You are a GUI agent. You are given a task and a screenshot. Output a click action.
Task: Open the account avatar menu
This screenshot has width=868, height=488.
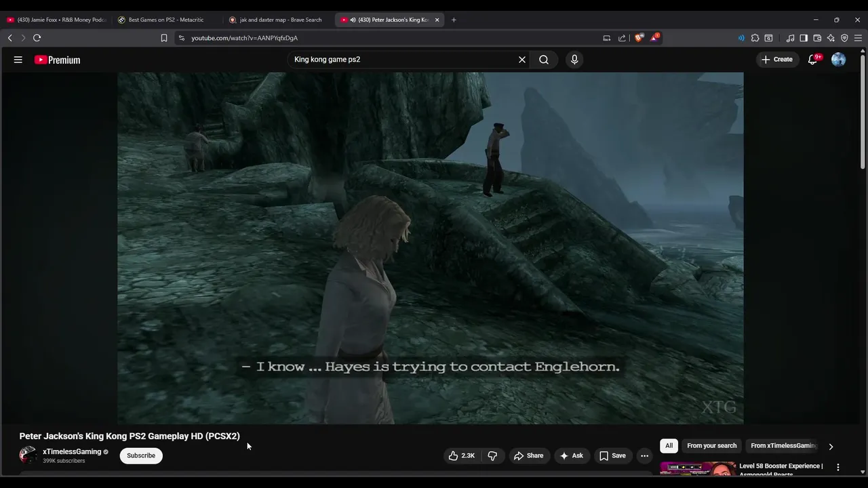click(839, 60)
